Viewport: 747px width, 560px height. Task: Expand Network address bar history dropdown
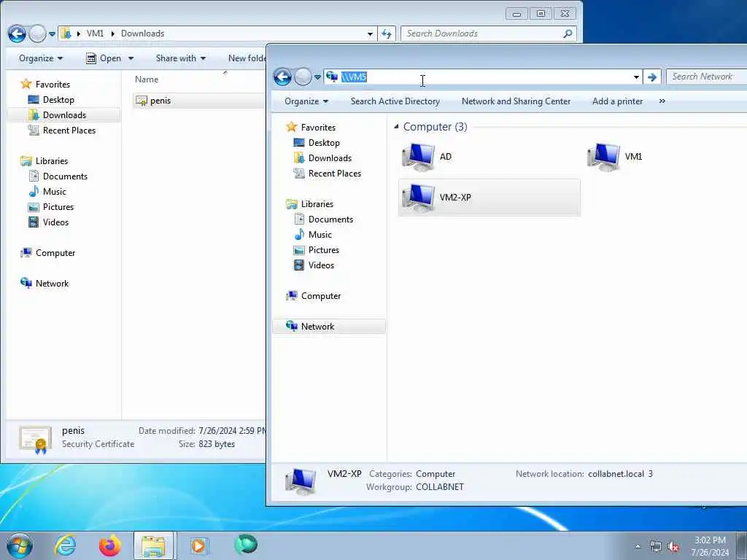pyautogui.click(x=636, y=77)
